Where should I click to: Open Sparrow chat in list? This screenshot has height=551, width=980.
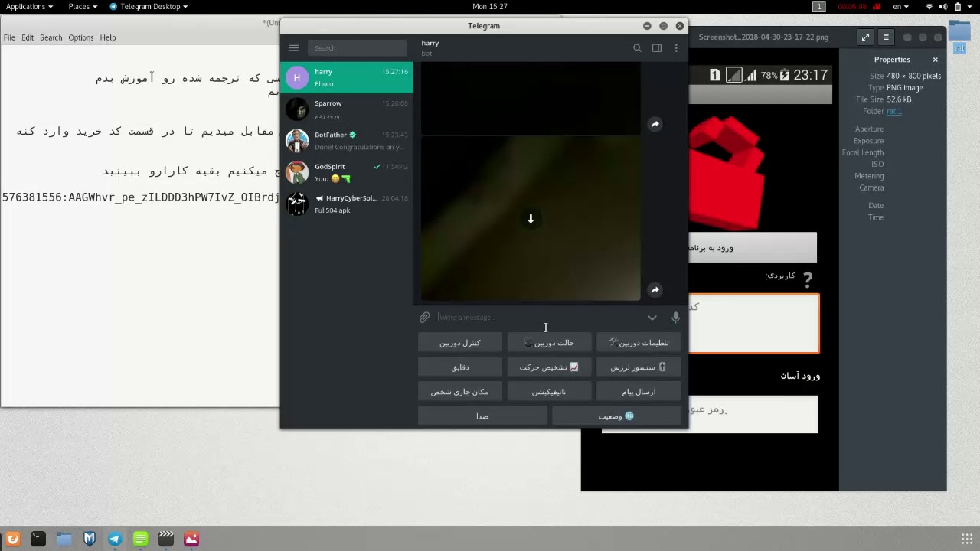tap(347, 109)
